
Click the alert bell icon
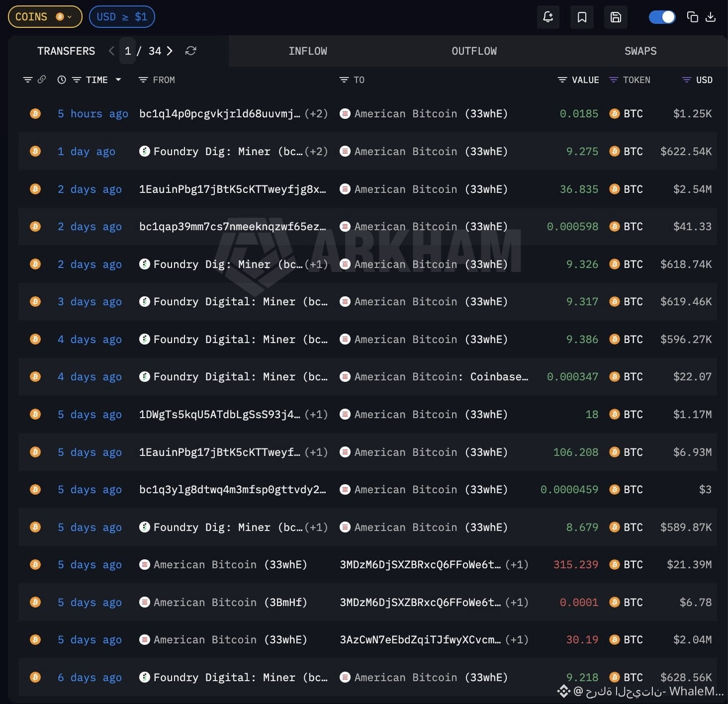tap(548, 17)
